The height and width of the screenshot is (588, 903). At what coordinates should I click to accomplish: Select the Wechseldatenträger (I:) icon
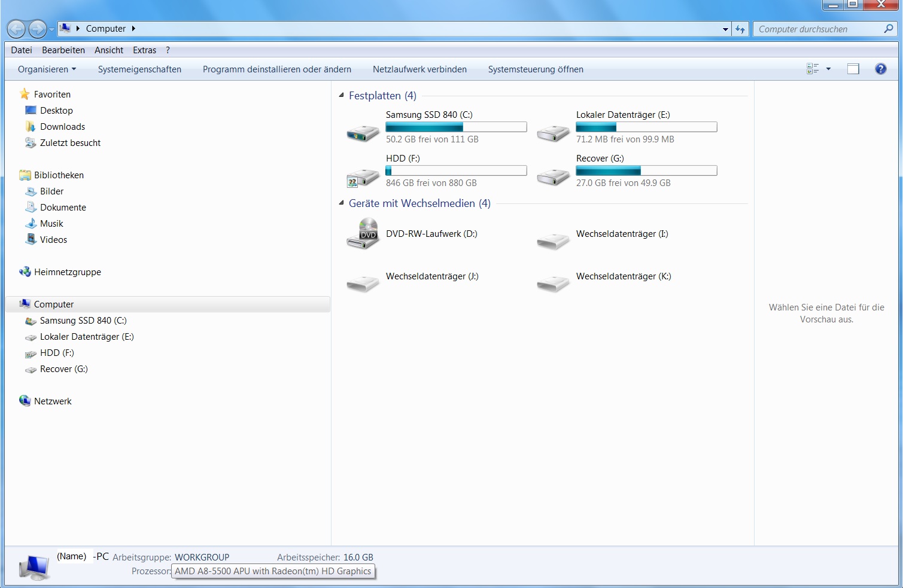click(554, 240)
